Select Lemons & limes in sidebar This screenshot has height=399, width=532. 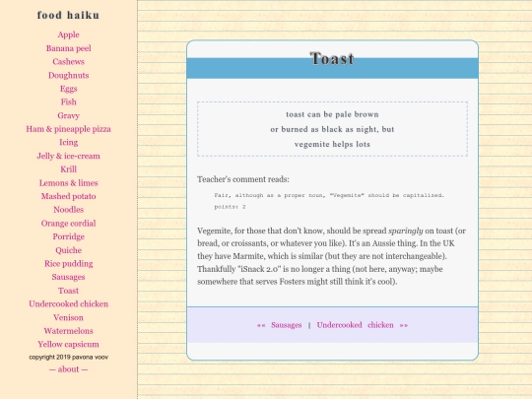[x=69, y=183]
